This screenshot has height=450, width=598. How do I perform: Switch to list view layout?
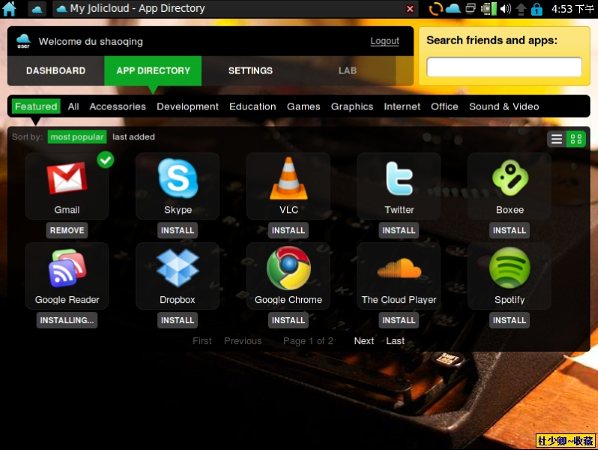pyautogui.click(x=556, y=139)
